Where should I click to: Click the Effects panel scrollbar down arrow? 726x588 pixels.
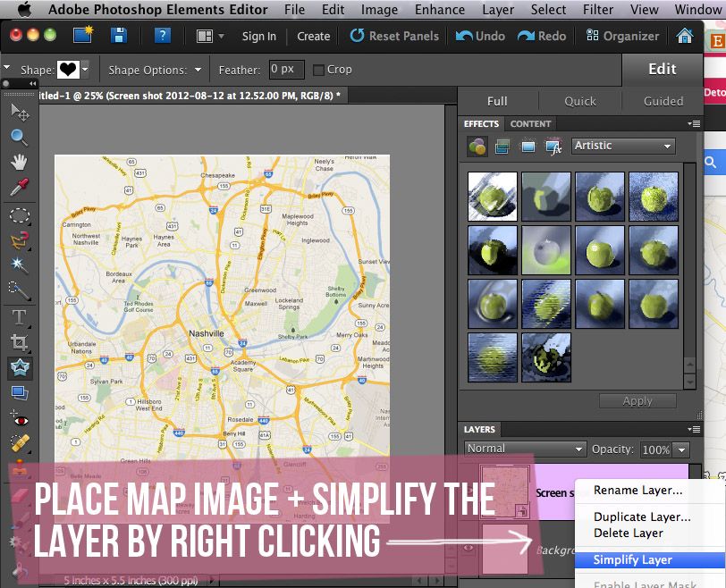pyautogui.click(x=690, y=382)
